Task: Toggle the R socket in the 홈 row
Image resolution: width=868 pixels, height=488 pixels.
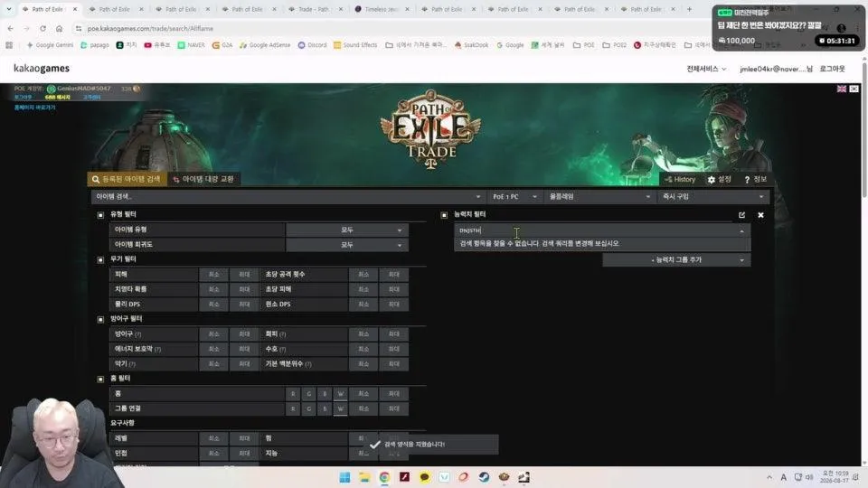Action: click(x=293, y=393)
